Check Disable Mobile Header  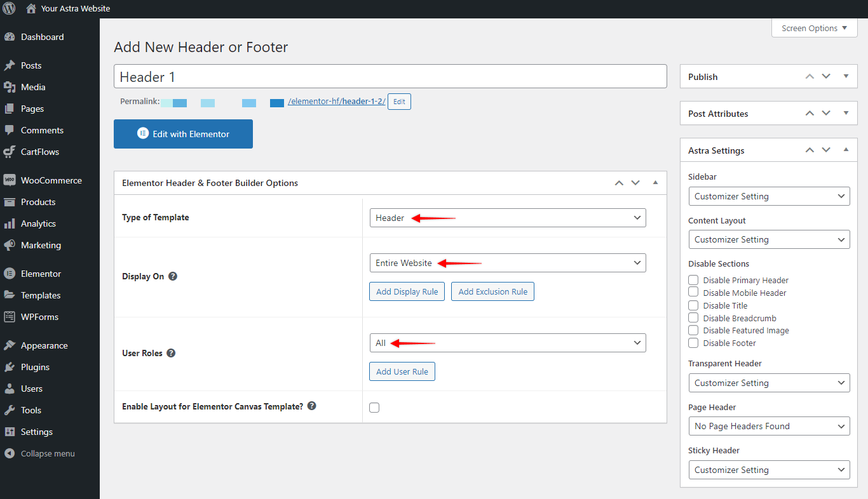(x=693, y=292)
